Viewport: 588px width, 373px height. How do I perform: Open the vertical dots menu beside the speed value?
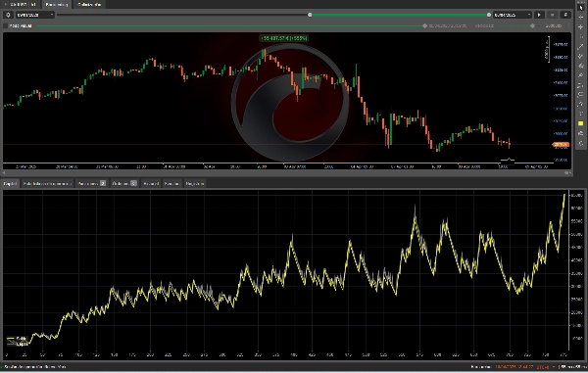coord(568,25)
